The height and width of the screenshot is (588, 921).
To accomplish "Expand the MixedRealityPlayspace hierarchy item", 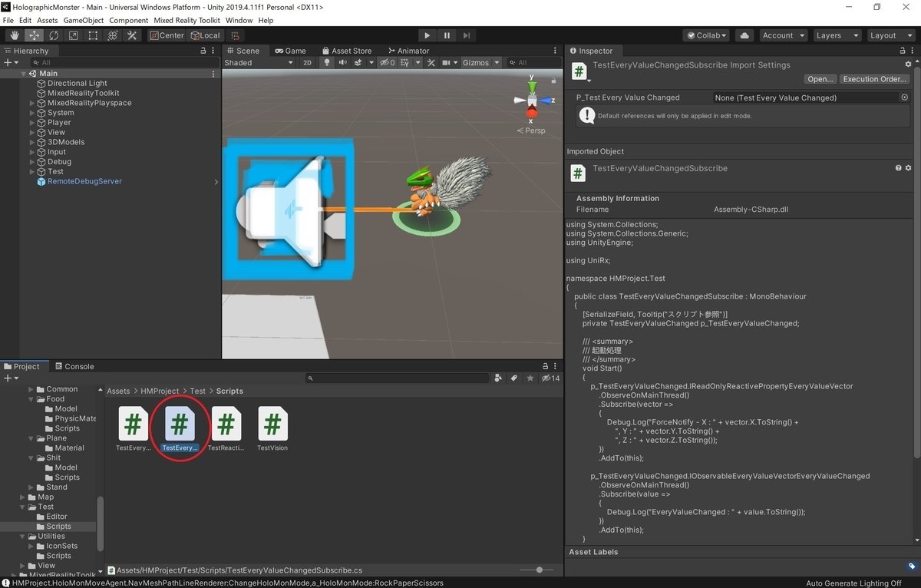I will pyautogui.click(x=32, y=103).
